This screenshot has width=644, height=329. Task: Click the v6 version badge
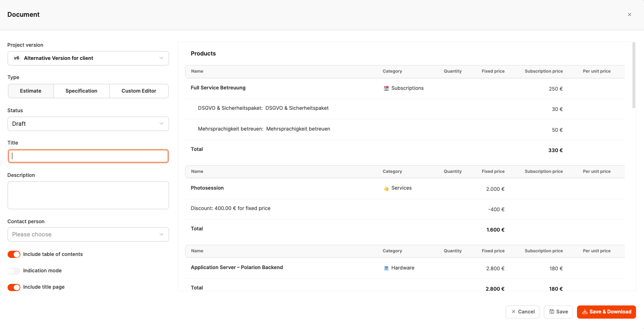point(16,58)
